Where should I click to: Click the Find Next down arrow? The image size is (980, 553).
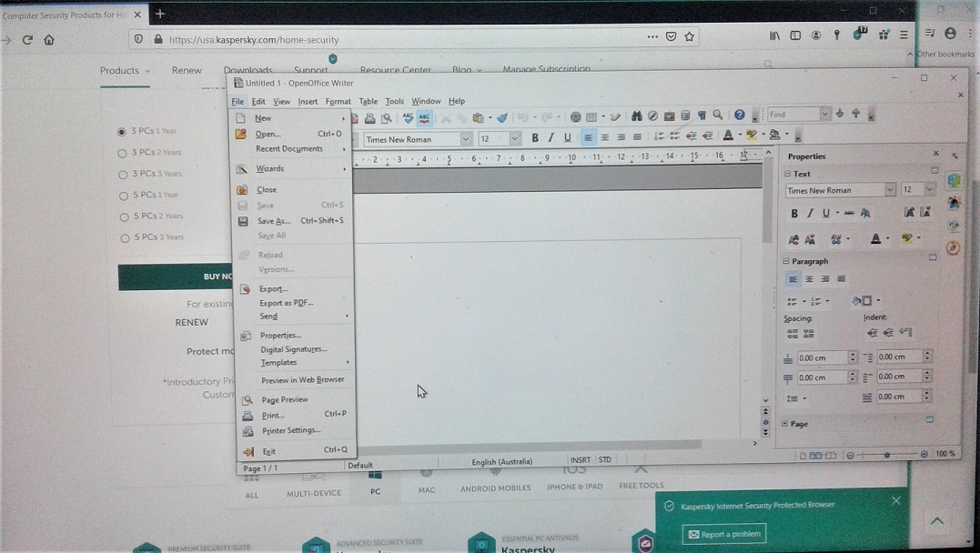[x=839, y=113]
